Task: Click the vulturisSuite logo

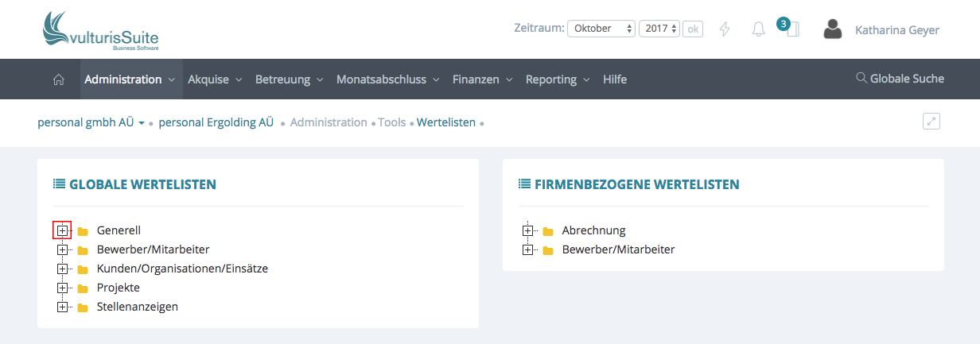Action: coord(100,30)
